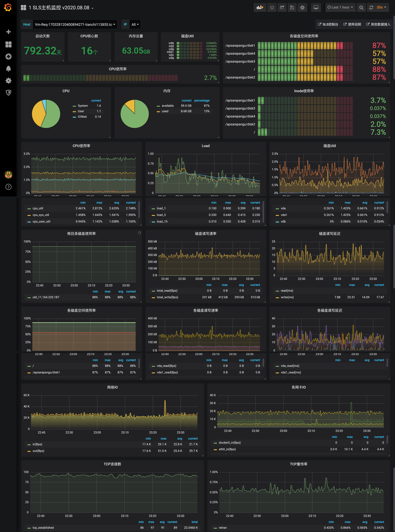Open the 30s refresh interval dropdown
This screenshot has height=532, width=395.
tap(381, 7)
